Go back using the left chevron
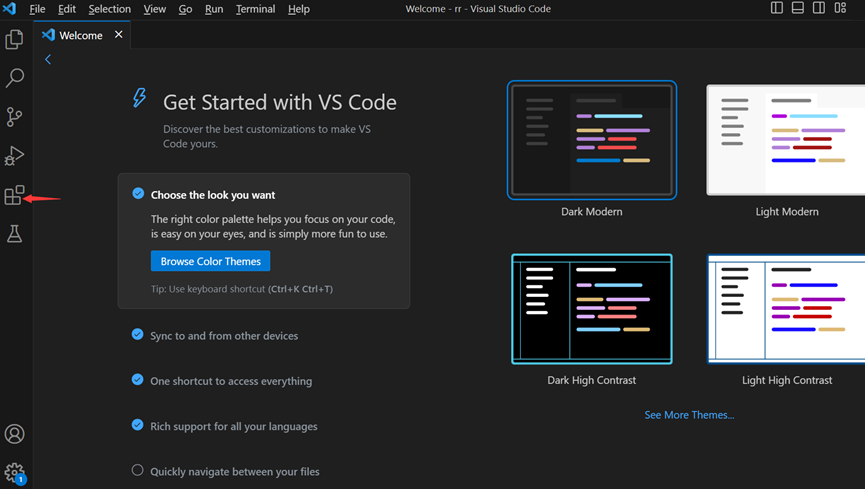 pos(48,59)
